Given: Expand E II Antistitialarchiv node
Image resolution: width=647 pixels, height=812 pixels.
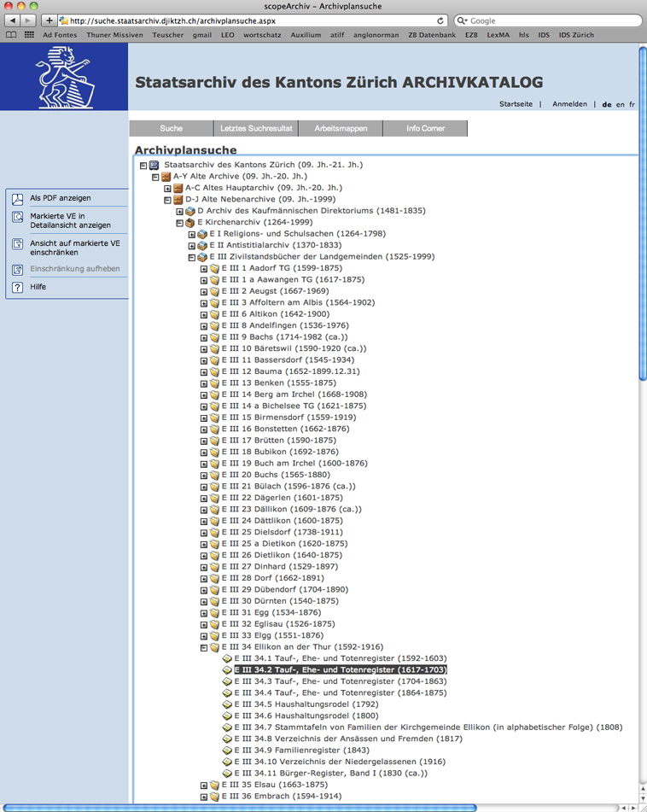Looking at the screenshot, I should click(x=191, y=246).
